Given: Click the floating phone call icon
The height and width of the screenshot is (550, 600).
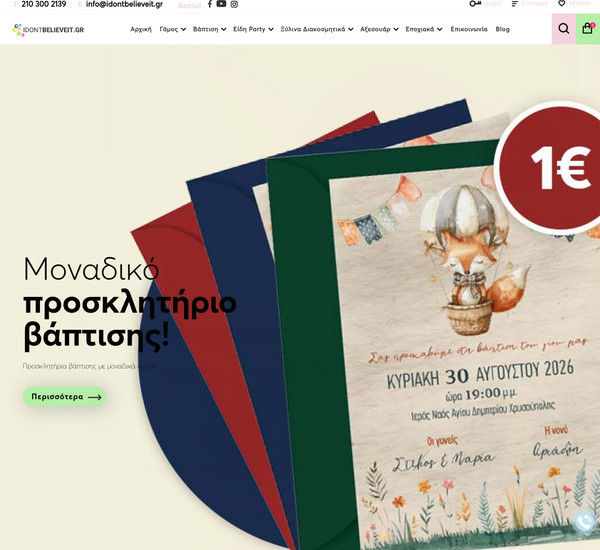Looking at the screenshot, I should pos(585,522).
